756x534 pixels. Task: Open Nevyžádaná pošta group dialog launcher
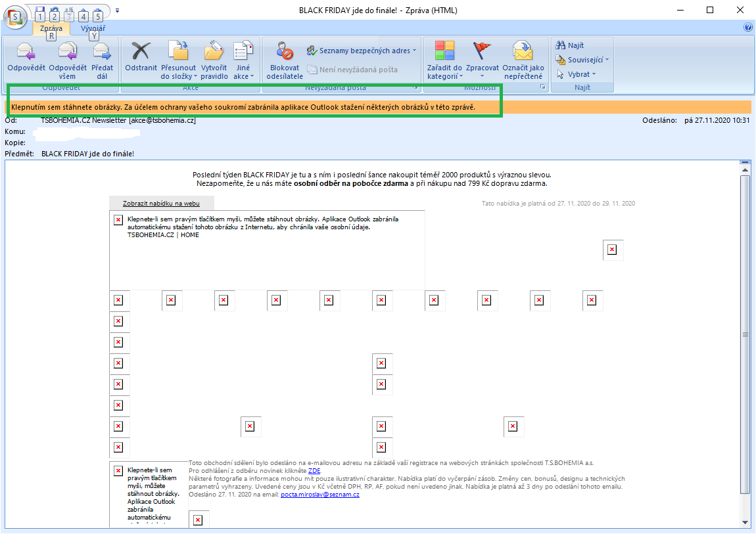pyautogui.click(x=415, y=87)
